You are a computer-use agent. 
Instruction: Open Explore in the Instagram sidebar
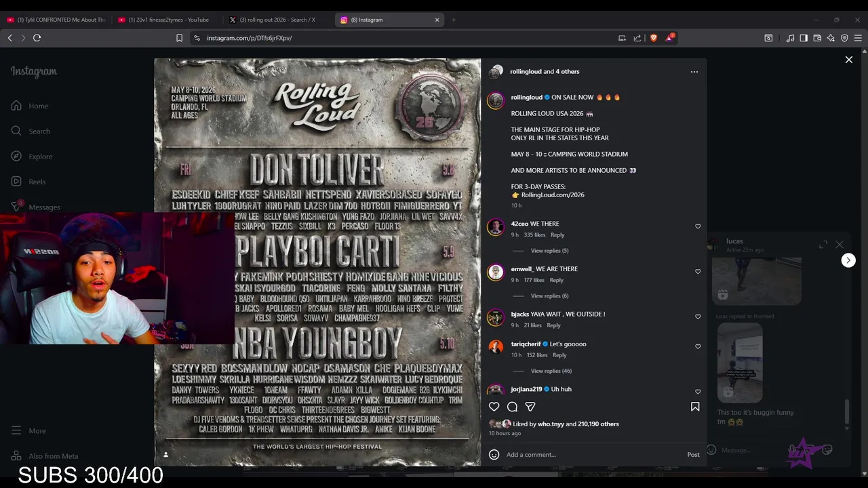[31, 157]
